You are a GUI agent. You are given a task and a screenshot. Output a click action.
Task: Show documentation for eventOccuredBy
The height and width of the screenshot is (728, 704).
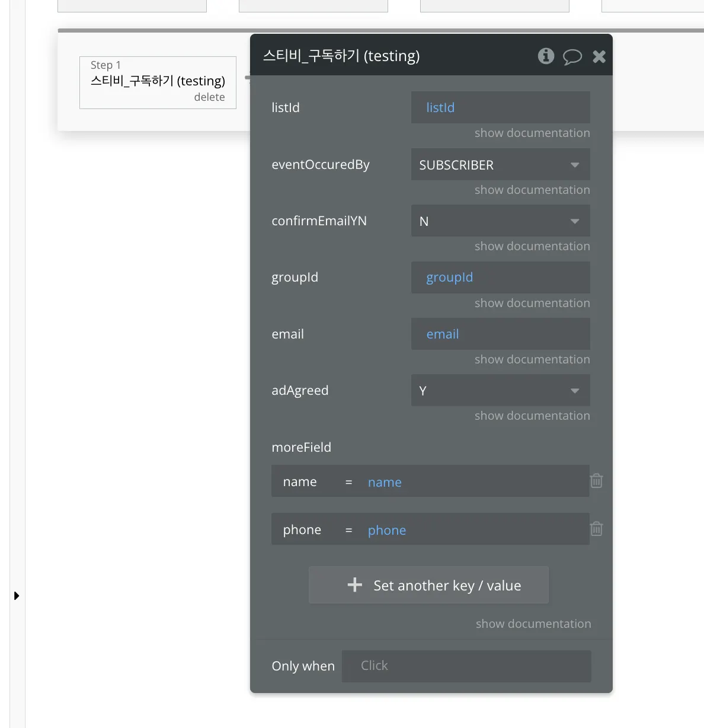tap(532, 190)
